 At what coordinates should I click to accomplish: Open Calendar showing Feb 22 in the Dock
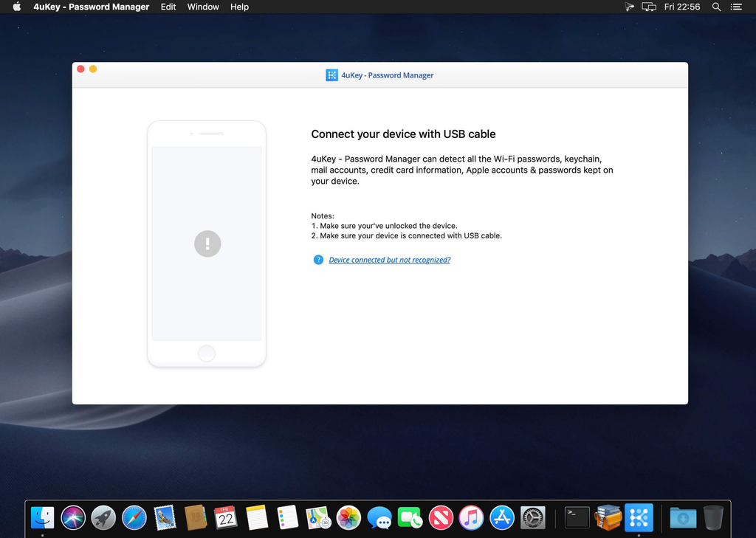(226, 518)
